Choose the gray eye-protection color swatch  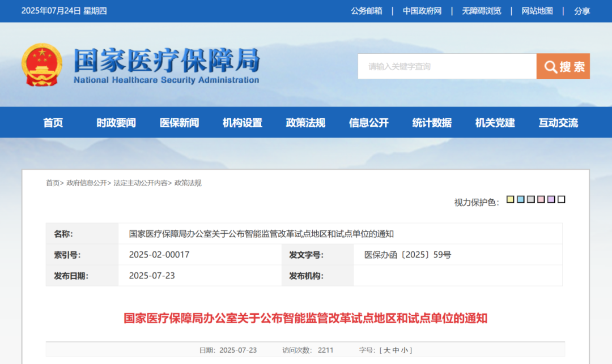click(530, 199)
